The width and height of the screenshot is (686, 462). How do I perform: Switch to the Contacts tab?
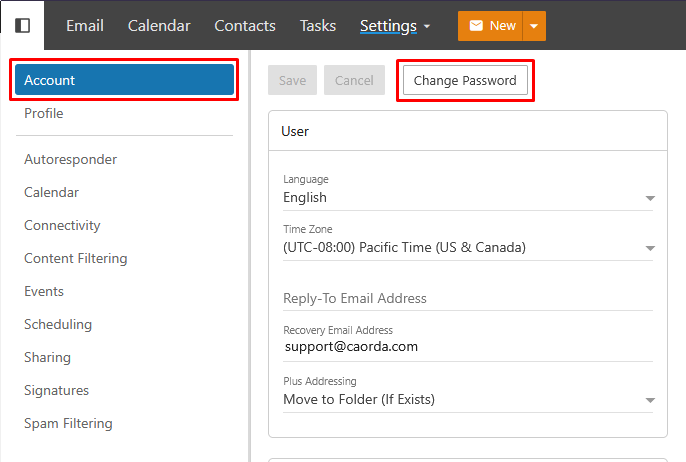click(x=245, y=26)
